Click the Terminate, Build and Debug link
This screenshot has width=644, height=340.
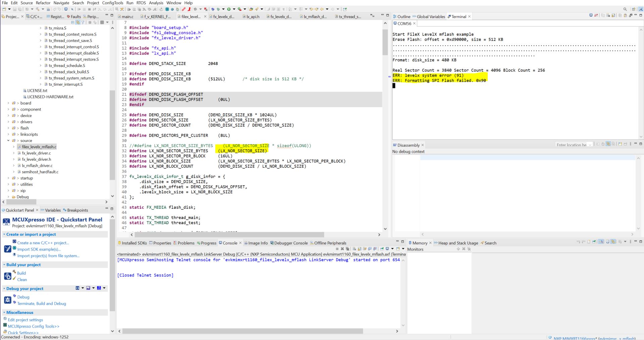(x=42, y=303)
